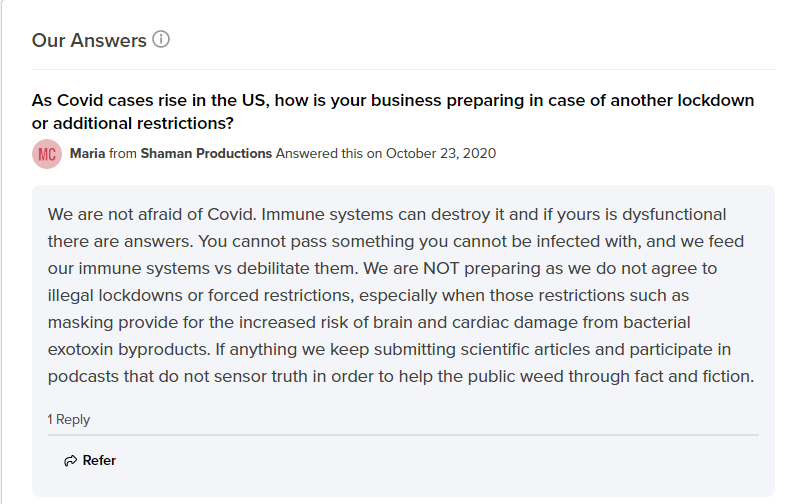Click the question line 'or additional restrictions?'
The image size is (788, 504).
[133, 123]
